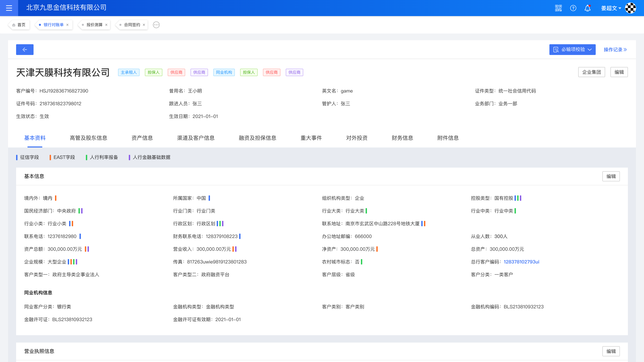This screenshot has width=644, height=362.
Task: Select the 证件号码 value 2187361823798012
Action: click(60, 104)
